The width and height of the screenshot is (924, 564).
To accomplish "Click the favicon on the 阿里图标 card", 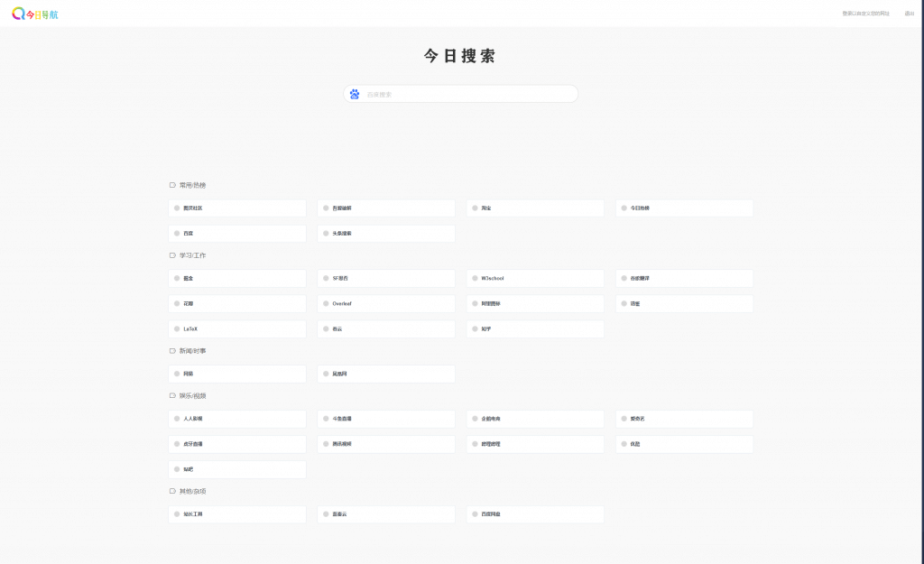I will (x=475, y=303).
